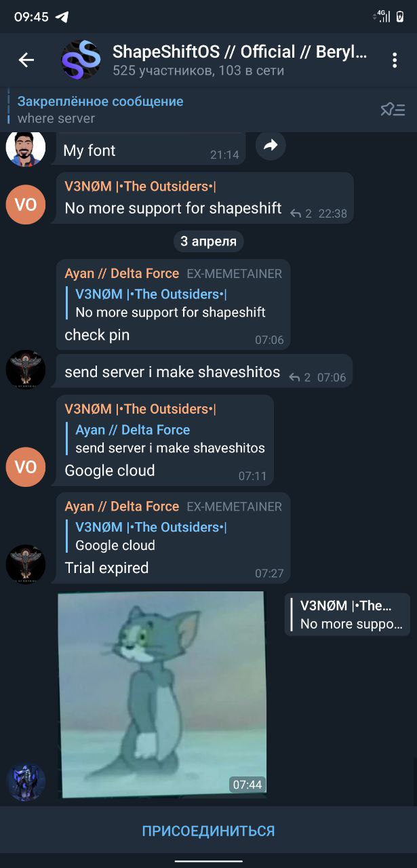
Task: View replies on send server message
Action: click(x=300, y=377)
